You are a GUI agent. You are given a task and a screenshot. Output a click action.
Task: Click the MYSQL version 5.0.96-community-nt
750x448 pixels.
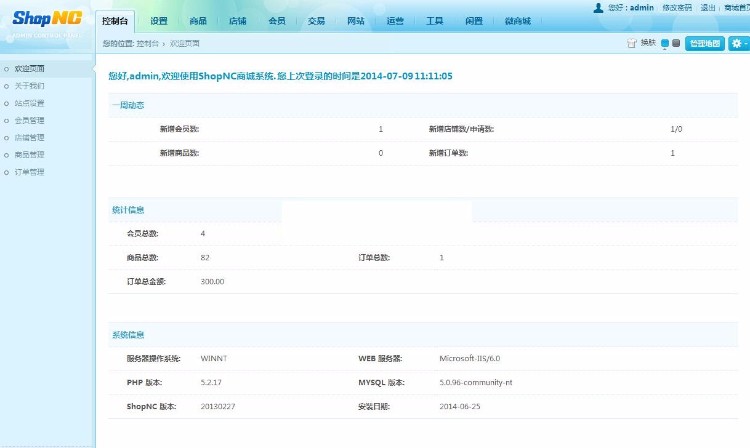click(x=475, y=382)
